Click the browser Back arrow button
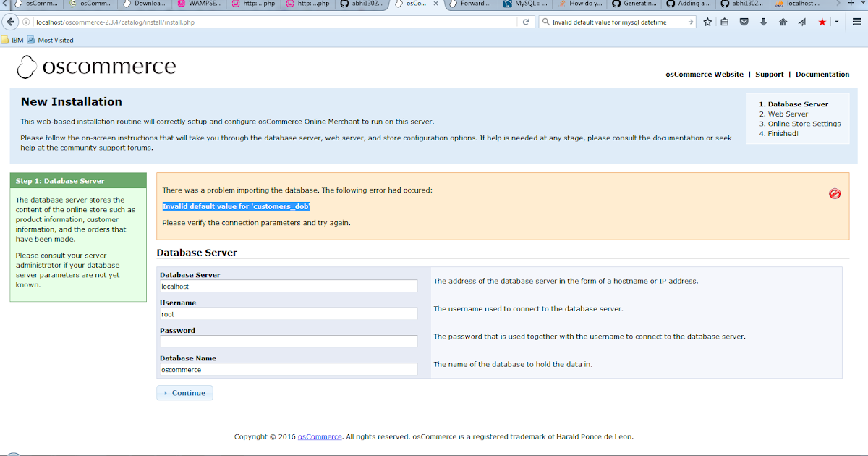868x456 pixels. coord(10,22)
